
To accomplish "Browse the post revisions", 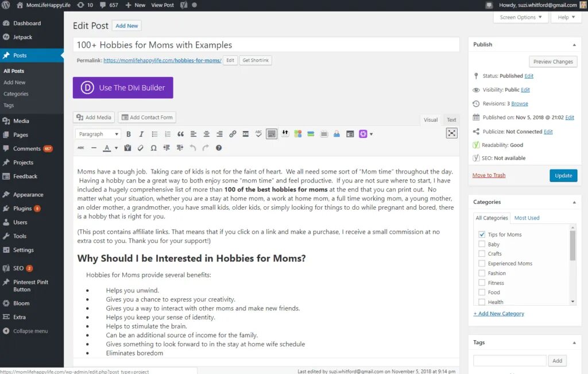I will [x=519, y=103].
